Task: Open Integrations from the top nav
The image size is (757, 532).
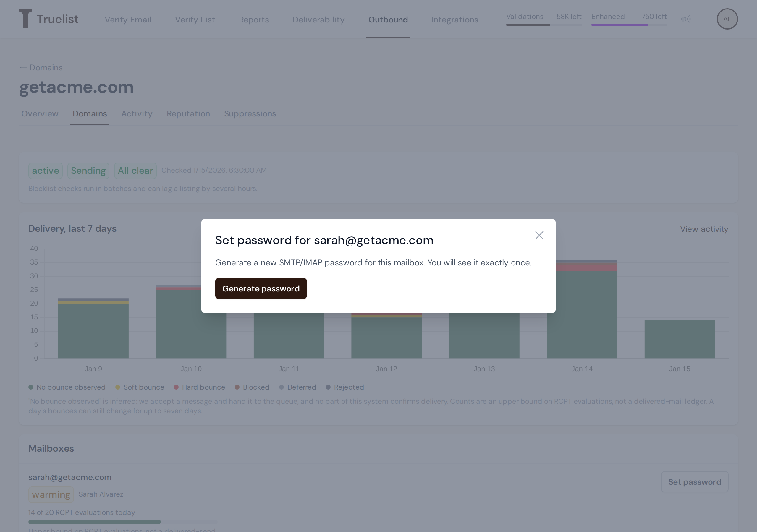Action: pyautogui.click(x=455, y=20)
